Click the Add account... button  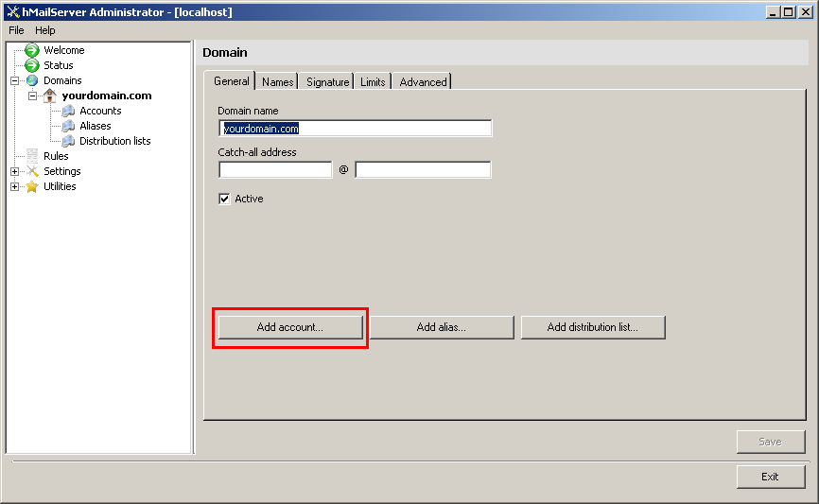click(x=290, y=327)
